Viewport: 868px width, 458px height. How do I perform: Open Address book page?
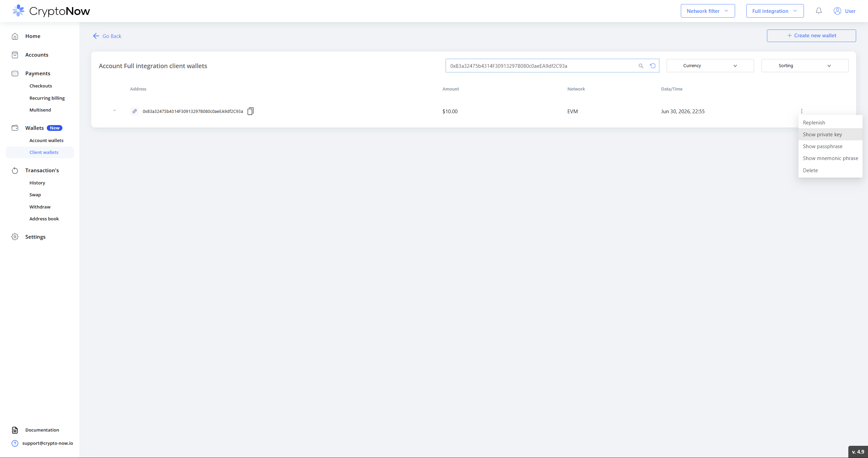(x=44, y=219)
